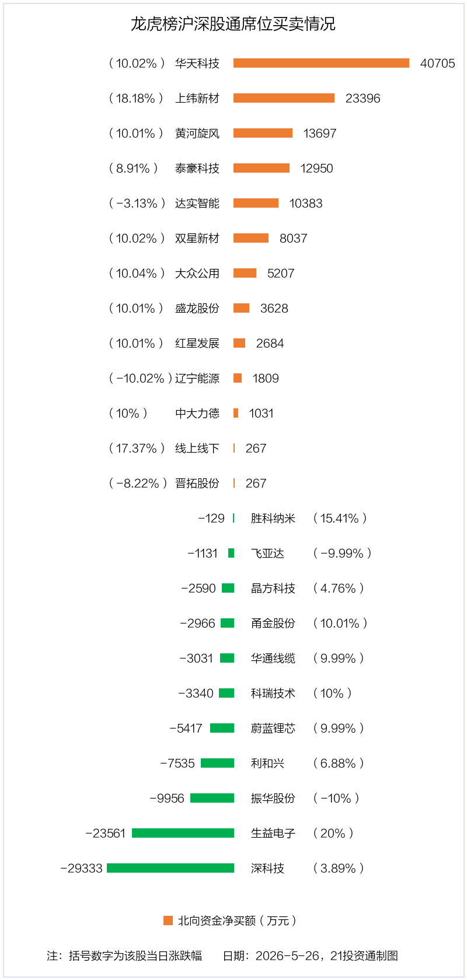This screenshot has width=467, height=980.
Task: Click the legend text 北向资金净买额（万元）
Action: pyautogui.click(x=238, y=921)
